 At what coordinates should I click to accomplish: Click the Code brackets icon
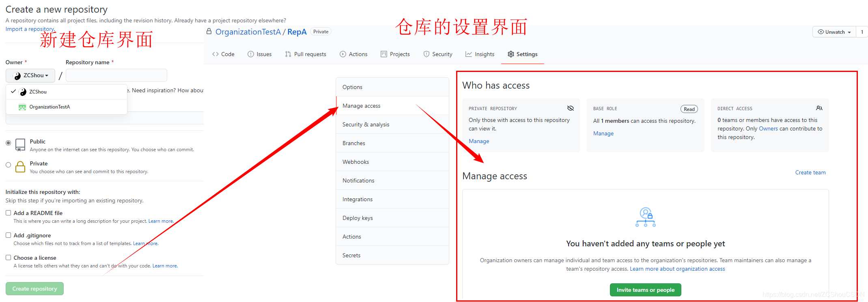[215, 54]
